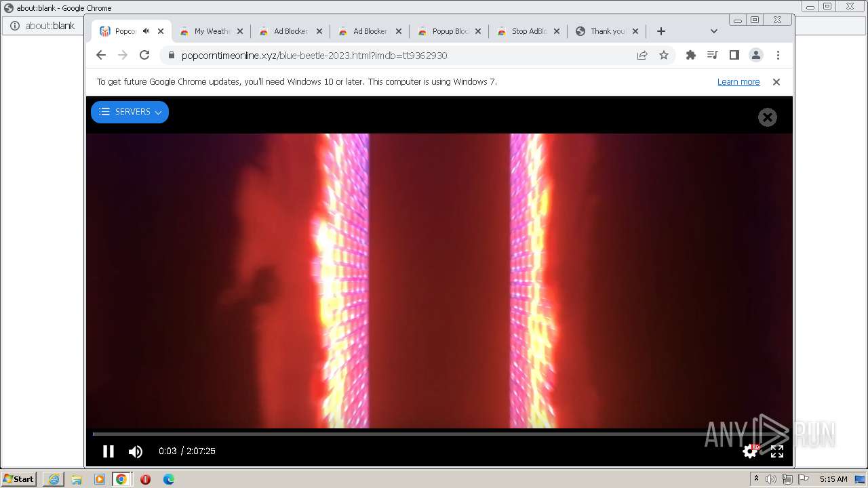
Task: Open the Extensions puzzle icon
Action: click(691, 56)
